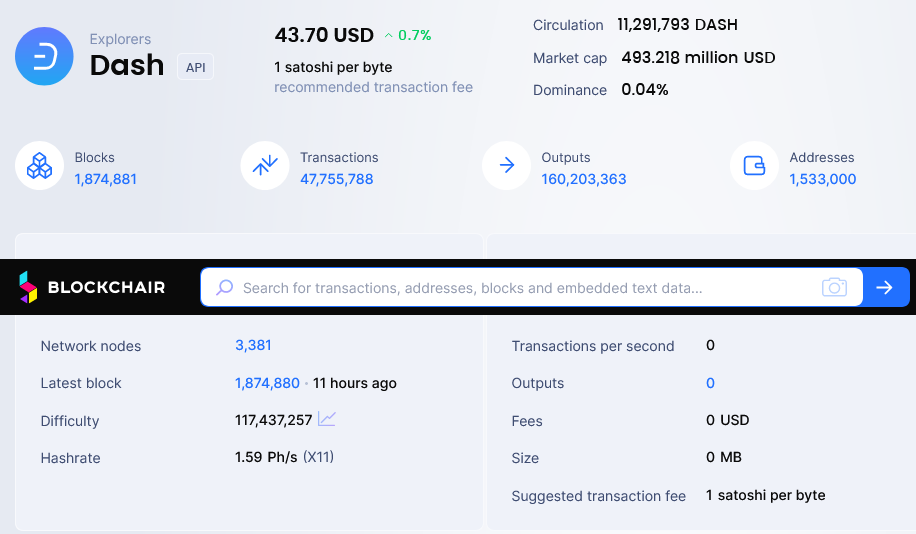The width and height of the screenshot is (916, 534).
Task: Click the '11 hours ago' timestamp
Action: point(355,383)
